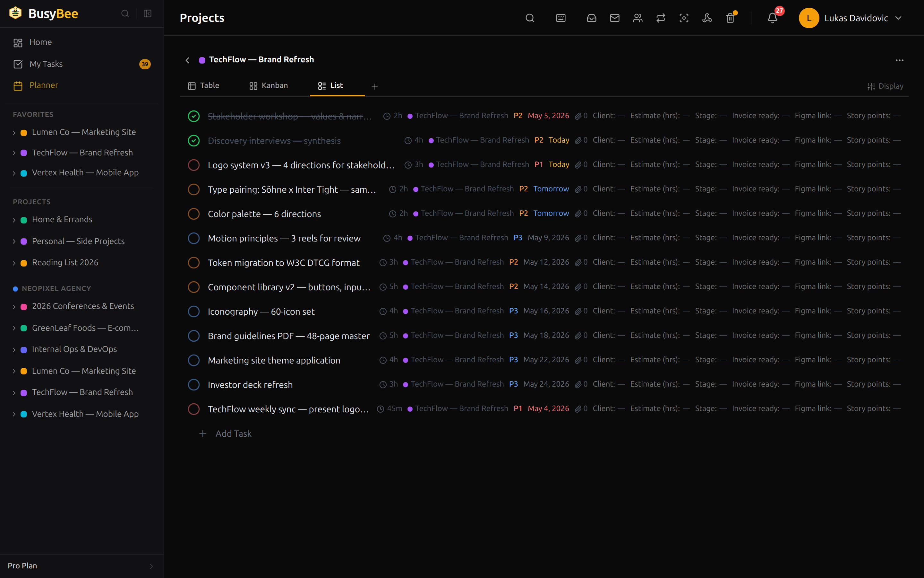Expand Vertex Health favorite chevron
The height and width of the screenshot is (578, 924).
point(14,173)
